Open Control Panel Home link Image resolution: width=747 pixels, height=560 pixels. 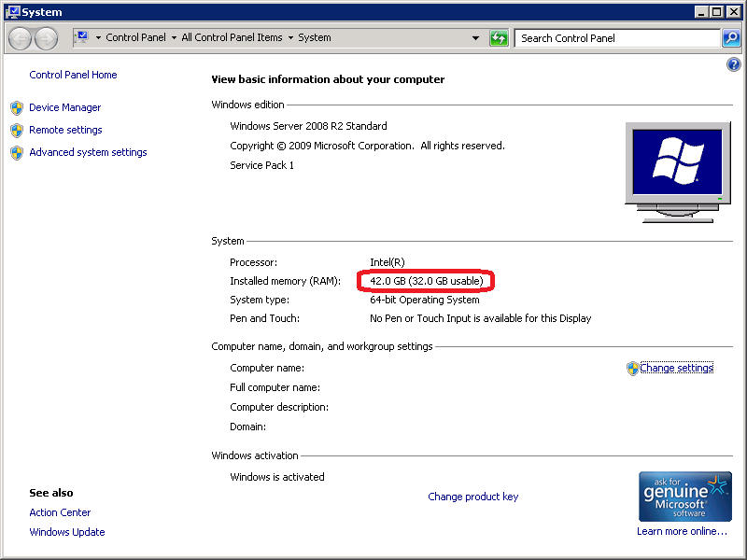(73, 75)
